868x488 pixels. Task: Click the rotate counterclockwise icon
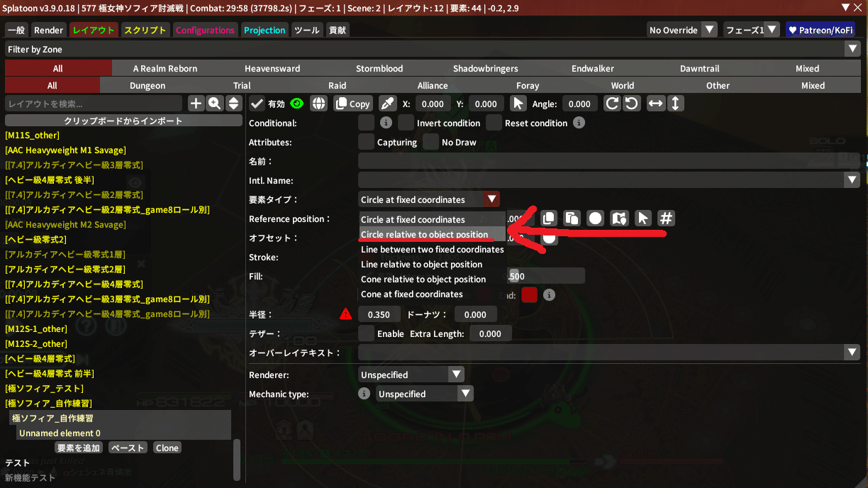631,104
